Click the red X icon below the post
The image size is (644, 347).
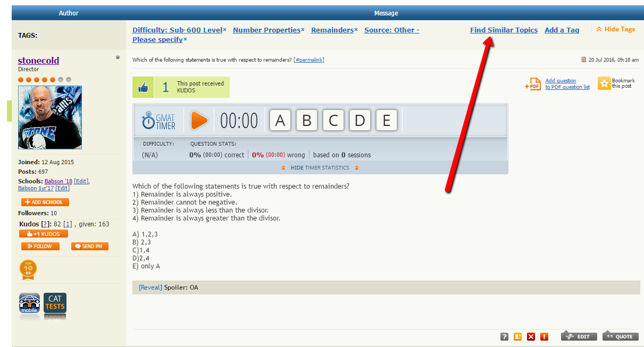(x=531, y=336)
